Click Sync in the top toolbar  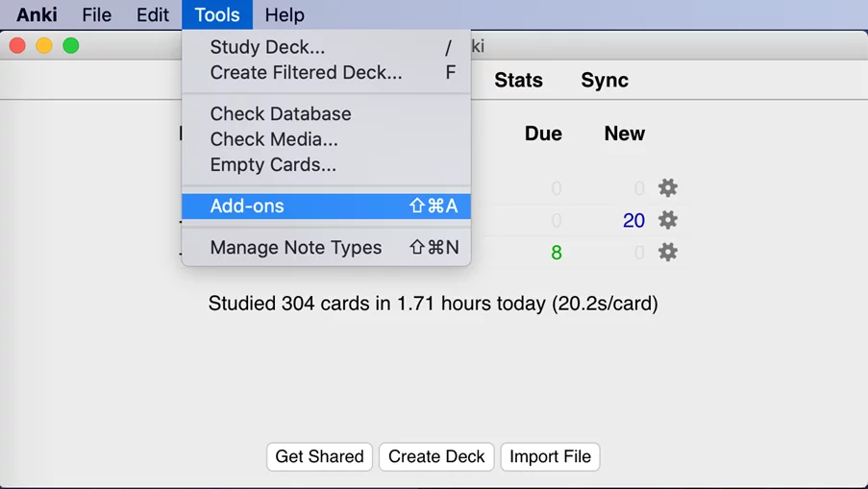605,80
